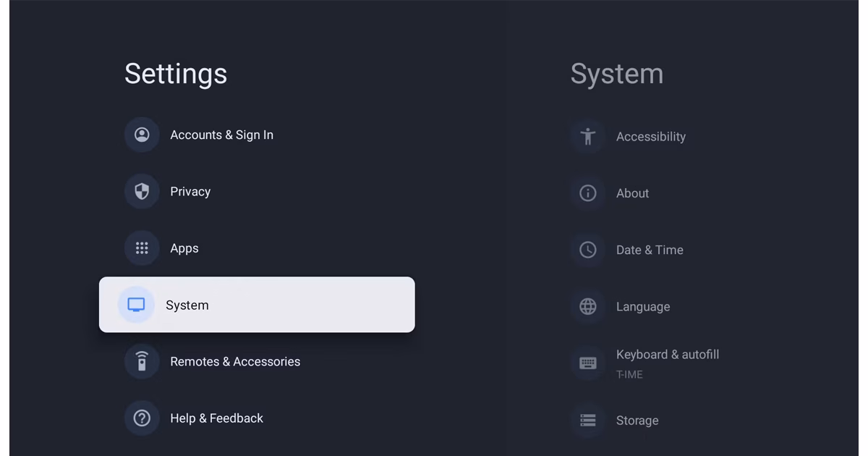Click the Apps grid icon
The width and height of the screenshot is (868, 456).
[x=142, y=248]
